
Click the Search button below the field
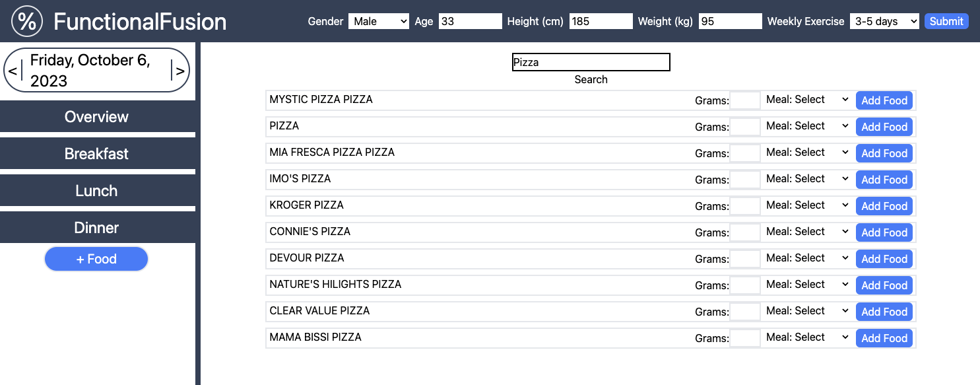tap(591, 79)
